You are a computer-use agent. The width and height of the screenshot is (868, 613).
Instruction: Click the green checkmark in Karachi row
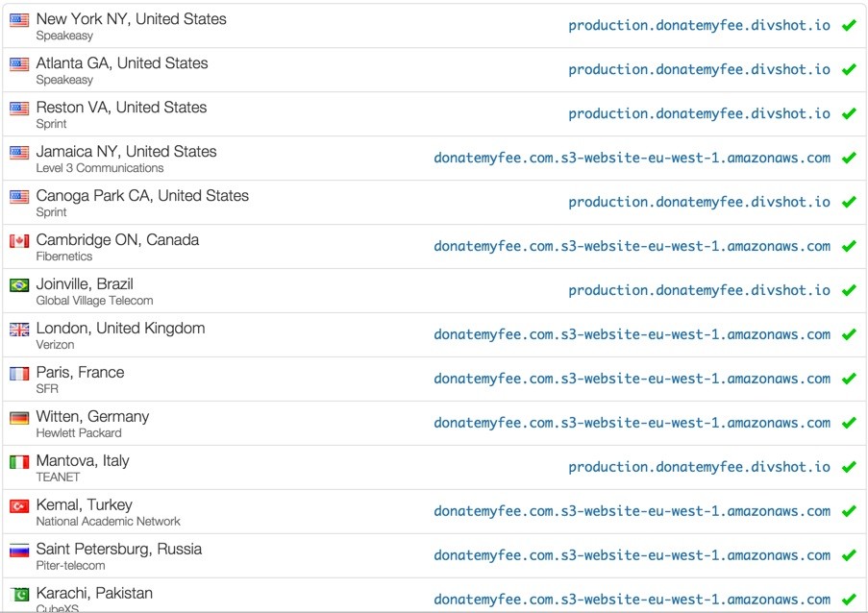click(x=848, y=601)
